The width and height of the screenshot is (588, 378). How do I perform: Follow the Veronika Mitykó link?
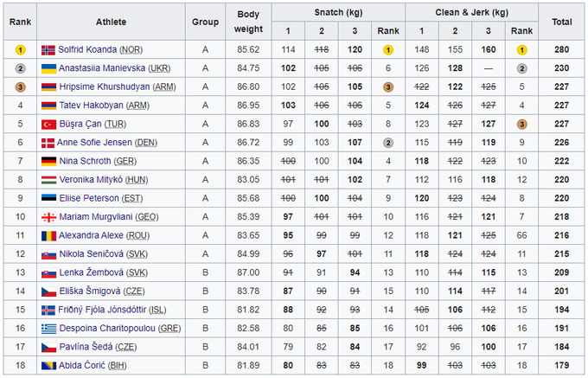click(90, 180)
